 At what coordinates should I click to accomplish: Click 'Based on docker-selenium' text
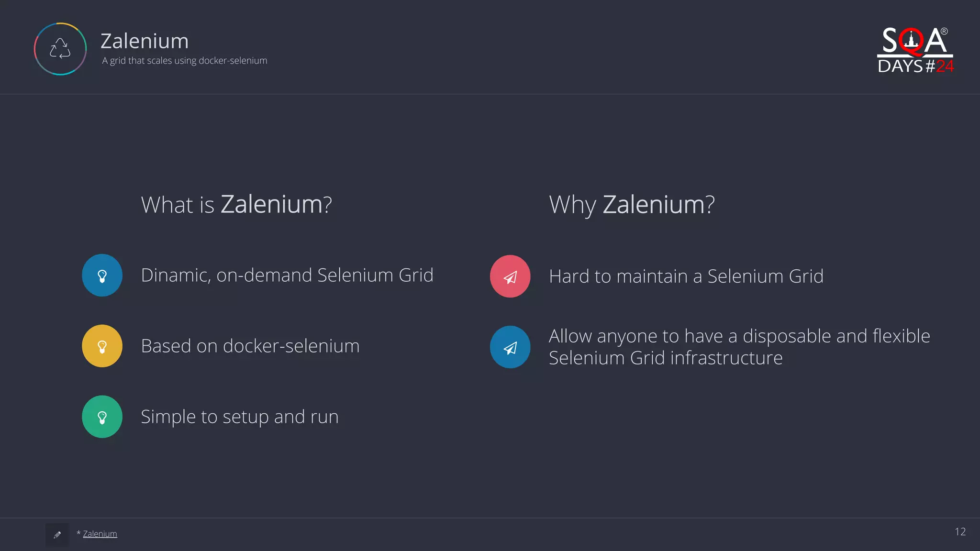point(250,346)
